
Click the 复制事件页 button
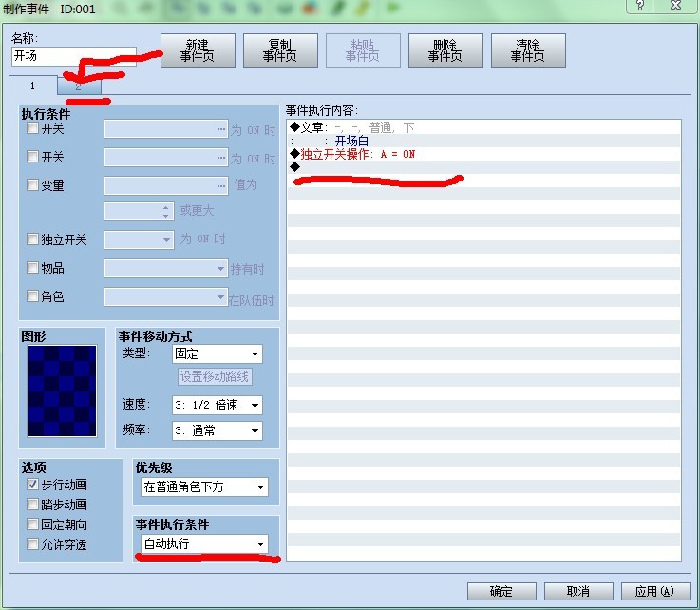280,50
